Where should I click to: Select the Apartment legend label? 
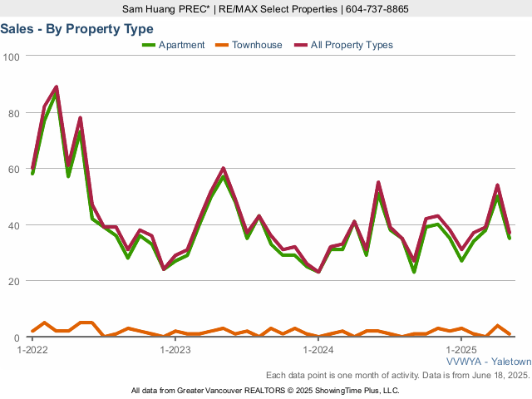coord(181,45)
